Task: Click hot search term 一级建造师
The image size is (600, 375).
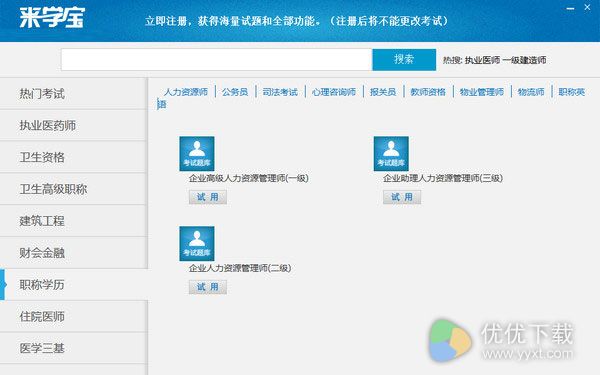Action: [524, 60]
